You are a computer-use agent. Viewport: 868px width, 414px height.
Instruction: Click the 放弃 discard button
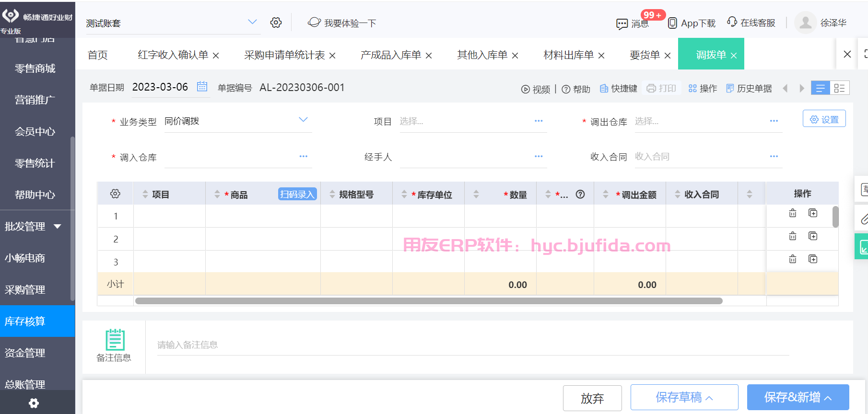(x=592, y=398)
